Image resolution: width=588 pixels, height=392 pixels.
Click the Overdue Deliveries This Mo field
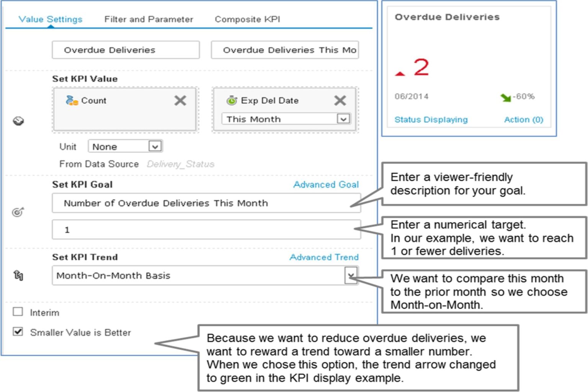tap(285, 50)
